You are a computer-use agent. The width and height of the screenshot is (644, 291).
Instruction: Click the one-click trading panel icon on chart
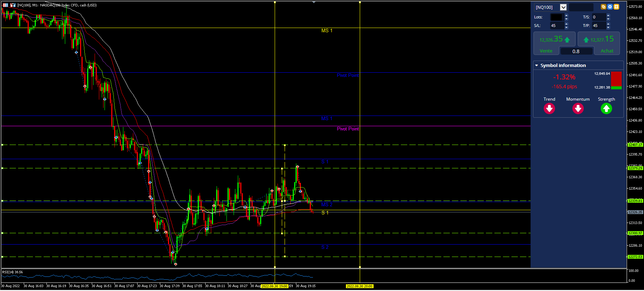13,5
